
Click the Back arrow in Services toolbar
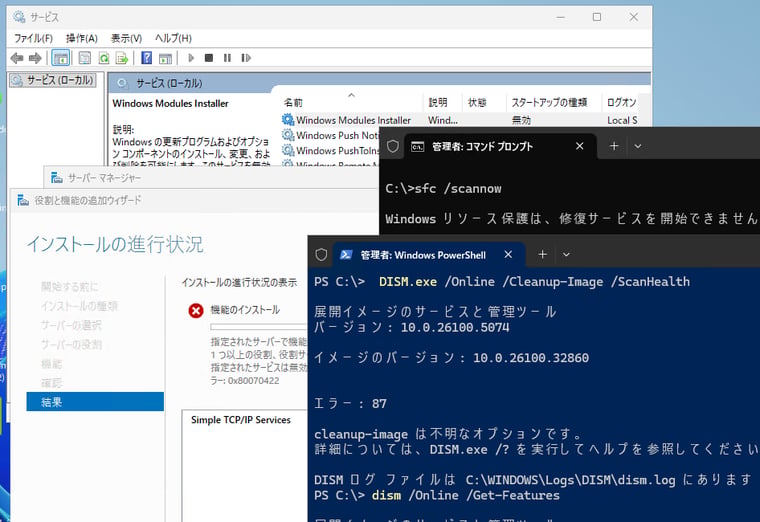tap(17, 58)
